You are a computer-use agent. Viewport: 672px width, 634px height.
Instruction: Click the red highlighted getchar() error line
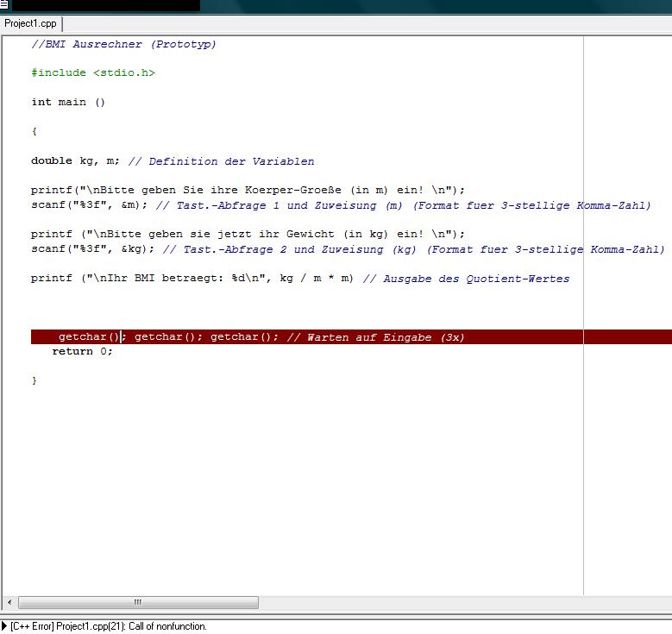[351, 337]
